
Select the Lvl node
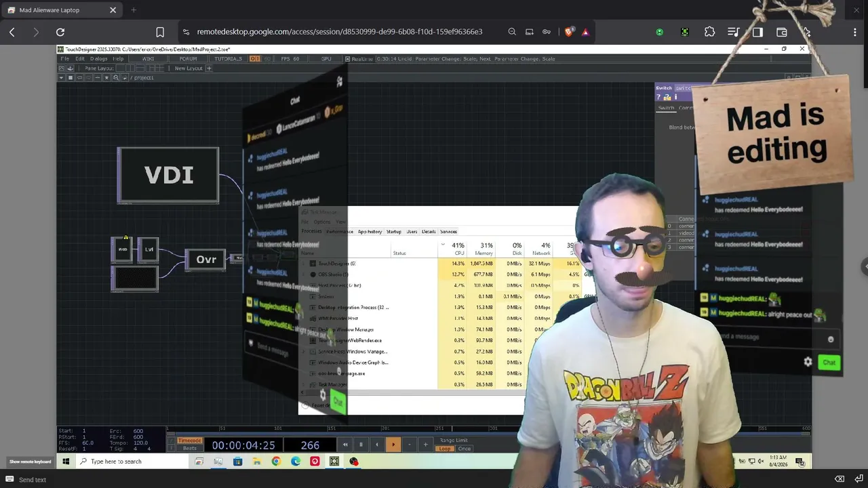[x=149, y=249]
